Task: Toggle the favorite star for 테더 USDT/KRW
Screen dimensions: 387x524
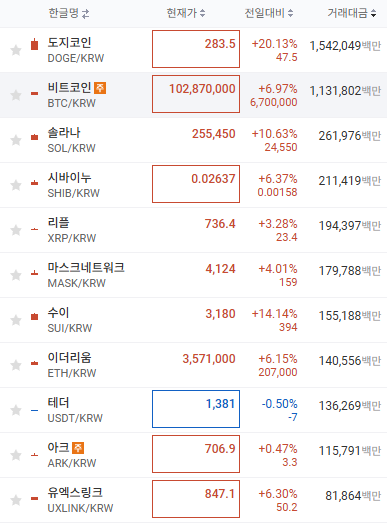Action: [x=16, y=410]
